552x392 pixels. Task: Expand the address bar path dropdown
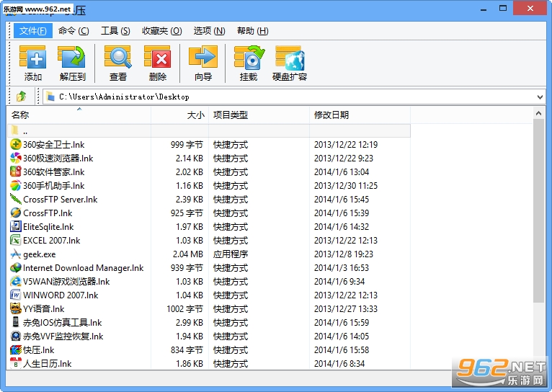pos(540,97)
